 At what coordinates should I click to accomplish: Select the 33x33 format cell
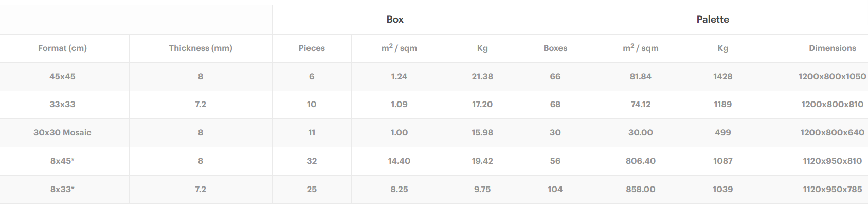(x=62, y=105)
